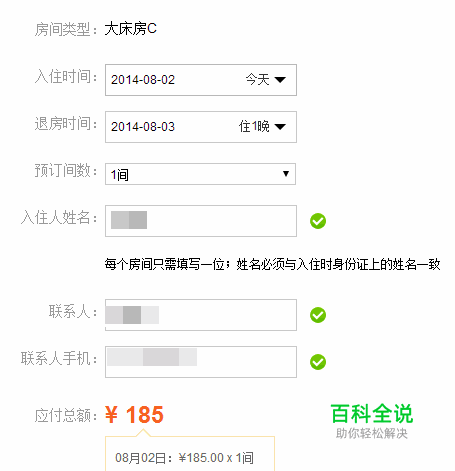
Task: Click green checkmark beside 入住人姓名 field
Action: coord(318,221)
